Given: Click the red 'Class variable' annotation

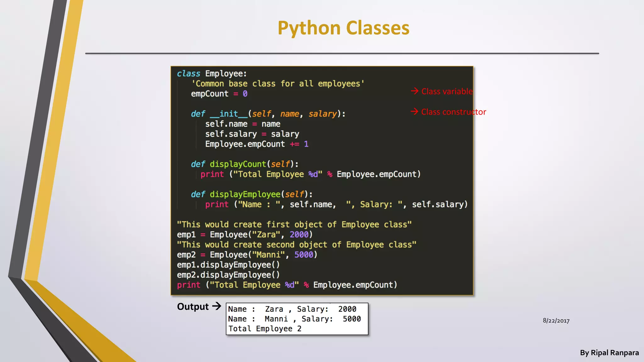Looking at the screenshot, I should tap(441, 91).
